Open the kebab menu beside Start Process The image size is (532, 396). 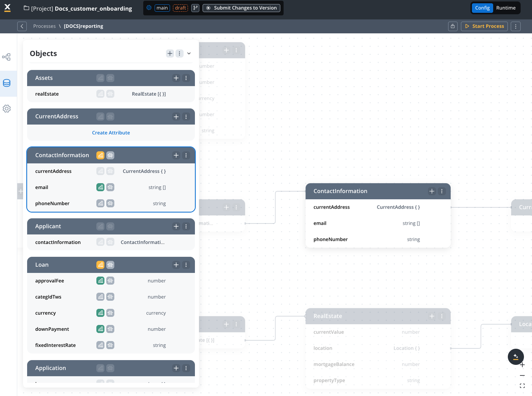pos(516,26)
